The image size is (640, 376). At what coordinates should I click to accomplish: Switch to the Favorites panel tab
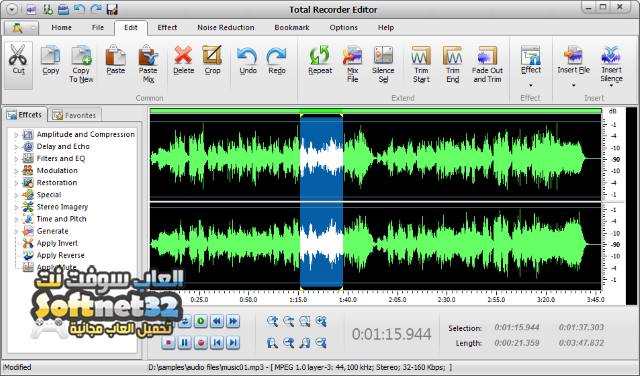74,116
